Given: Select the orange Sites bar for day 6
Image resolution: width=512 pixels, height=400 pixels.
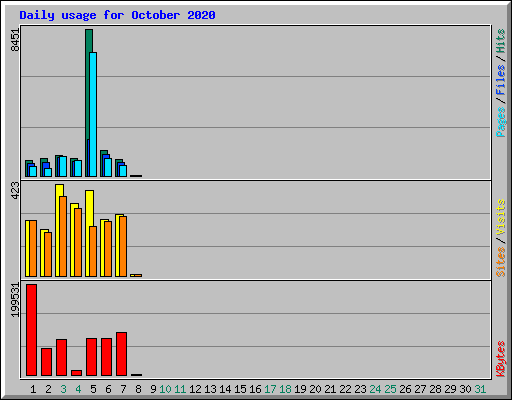Looking at the screenshot, I should click(108, 249).
